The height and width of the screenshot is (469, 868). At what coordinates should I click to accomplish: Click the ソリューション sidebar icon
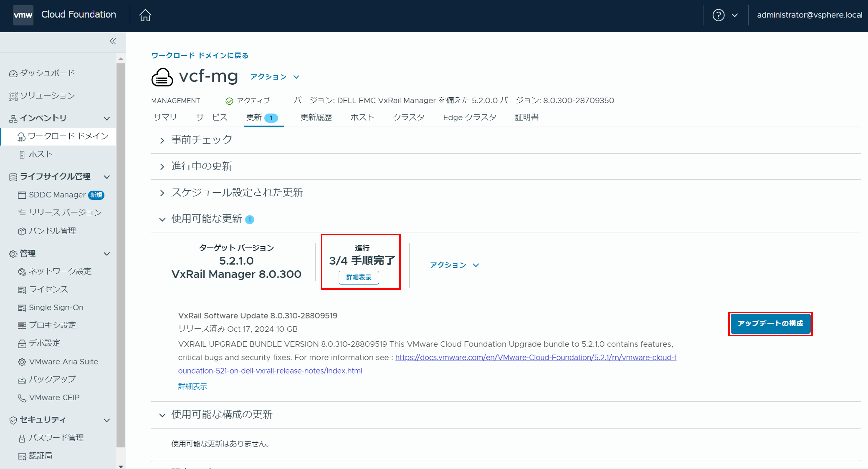(x=13, y=96)
